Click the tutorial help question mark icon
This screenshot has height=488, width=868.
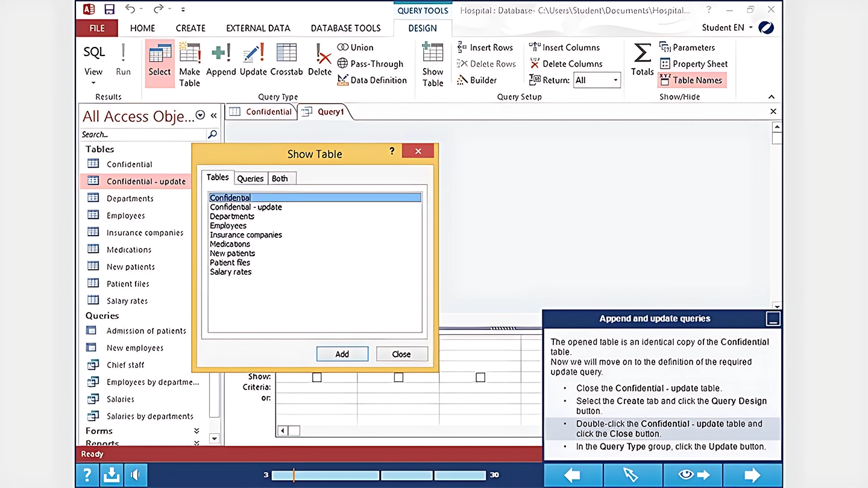pos(87,475)
